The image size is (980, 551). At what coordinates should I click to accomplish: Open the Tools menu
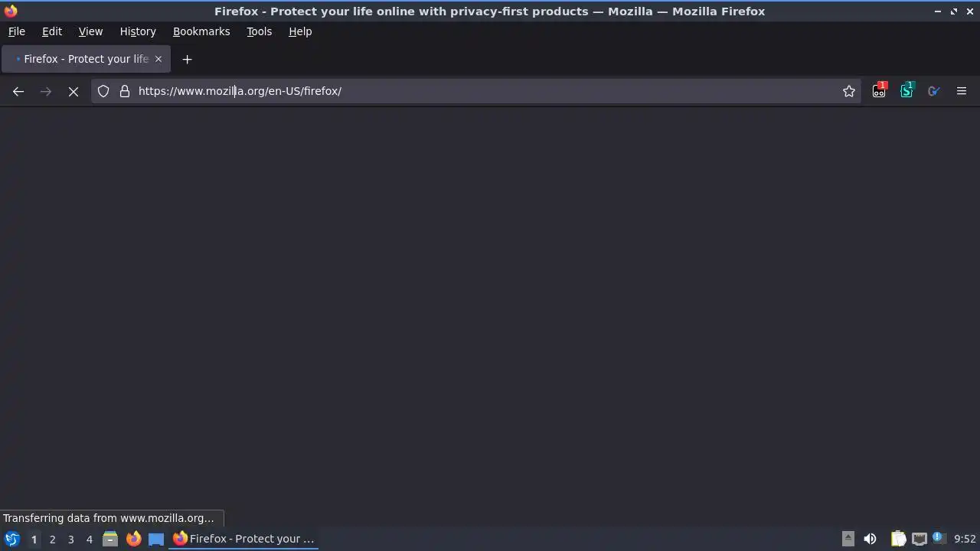click(x=259, y=31)
